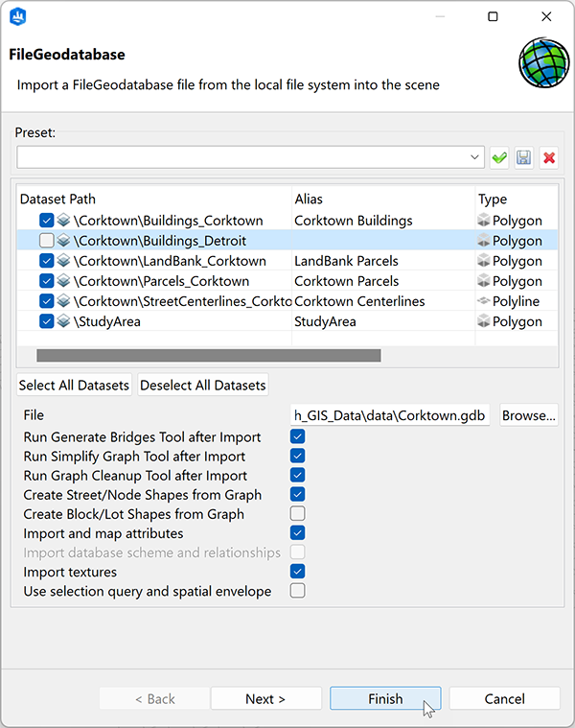
Task: Click the layer icon beside StreetCenterlines_Corktown
Action: pyautogui.click(x=63, y=301)
